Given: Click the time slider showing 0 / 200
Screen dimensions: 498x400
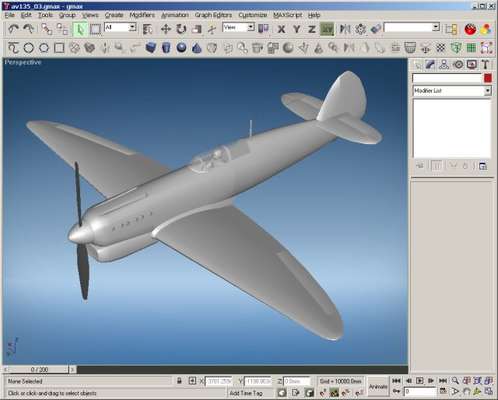Looking at the screenshot, I should pos(39,369).
